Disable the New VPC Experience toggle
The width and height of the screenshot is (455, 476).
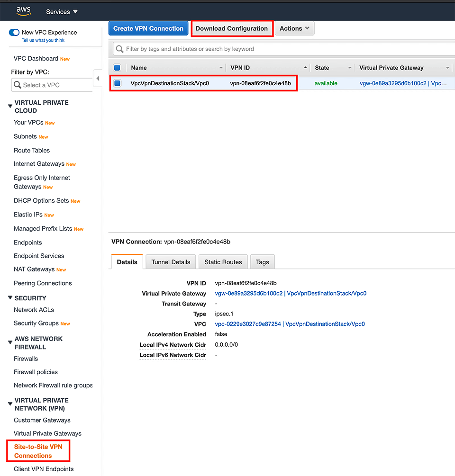click(14, 32)
